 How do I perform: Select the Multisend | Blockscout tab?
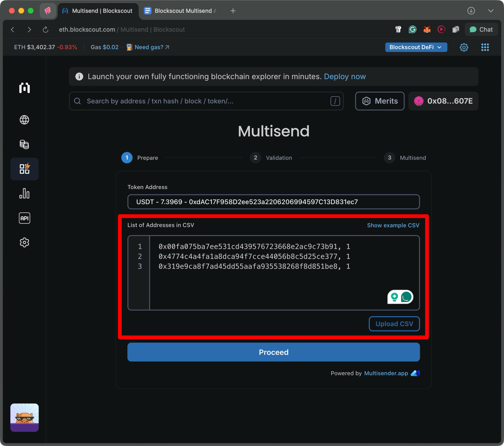click(x=98, y=11)
